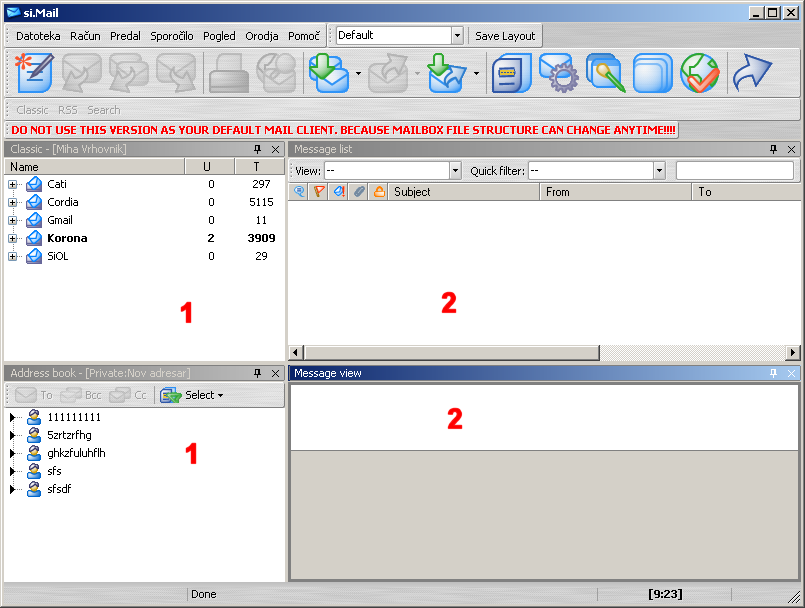Expand the Korona account tree node
This screenshot has width=805, height=608.
coord(13,238)
